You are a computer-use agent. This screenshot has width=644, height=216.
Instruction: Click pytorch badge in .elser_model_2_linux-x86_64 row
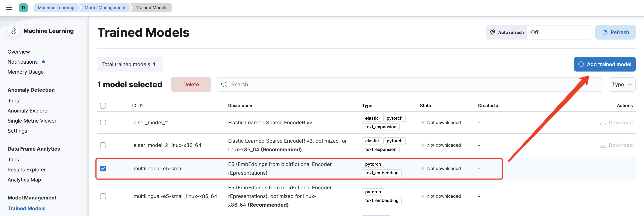point(394,141)
